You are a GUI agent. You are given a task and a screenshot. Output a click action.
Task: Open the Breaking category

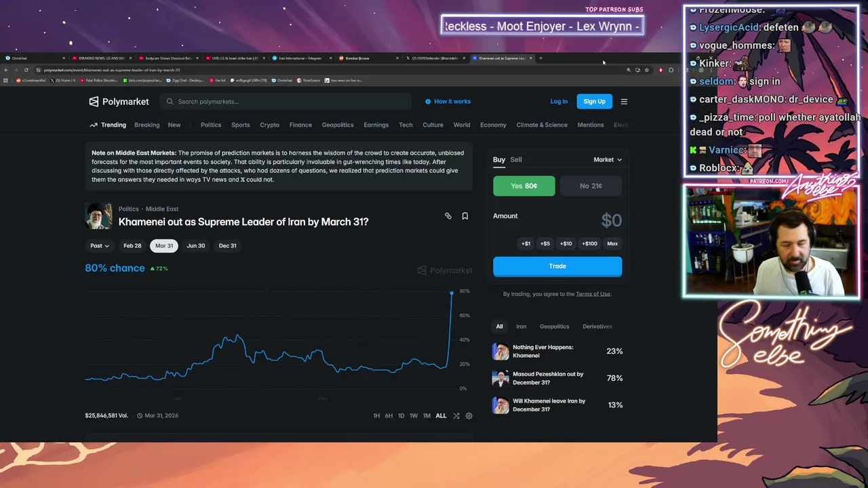(x=146, y=125)
